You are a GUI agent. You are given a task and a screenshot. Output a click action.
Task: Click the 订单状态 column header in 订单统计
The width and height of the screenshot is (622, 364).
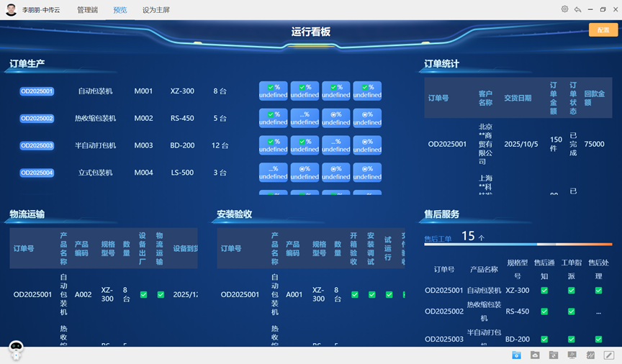(573, 98)
